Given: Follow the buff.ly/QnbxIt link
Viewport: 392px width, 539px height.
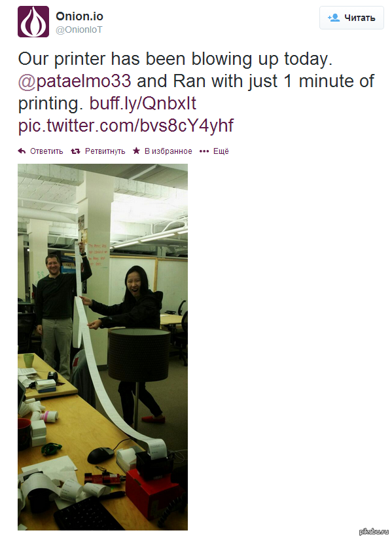Looking at the screenshot, I should (143, 103).
